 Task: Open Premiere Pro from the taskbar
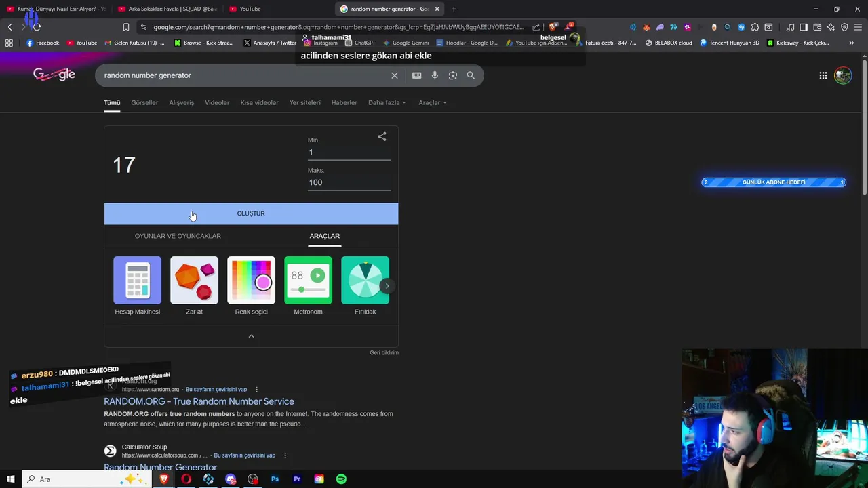tap(297, 479)
